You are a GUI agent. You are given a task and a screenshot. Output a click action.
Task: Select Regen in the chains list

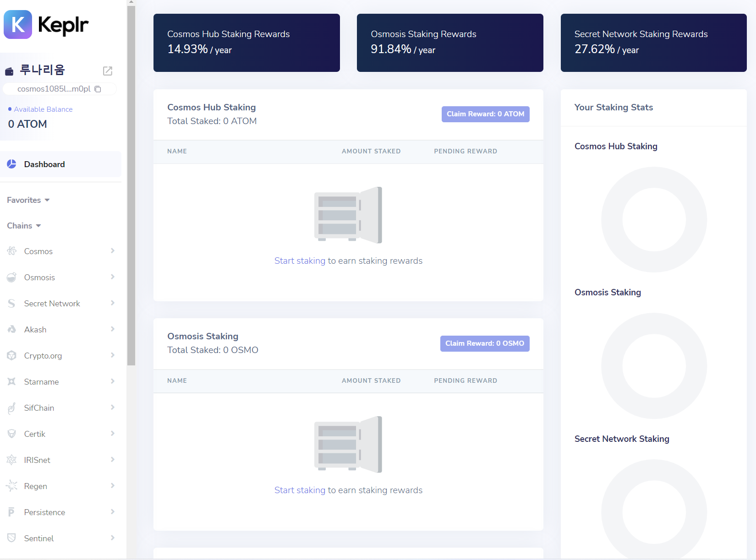[60, 486]
